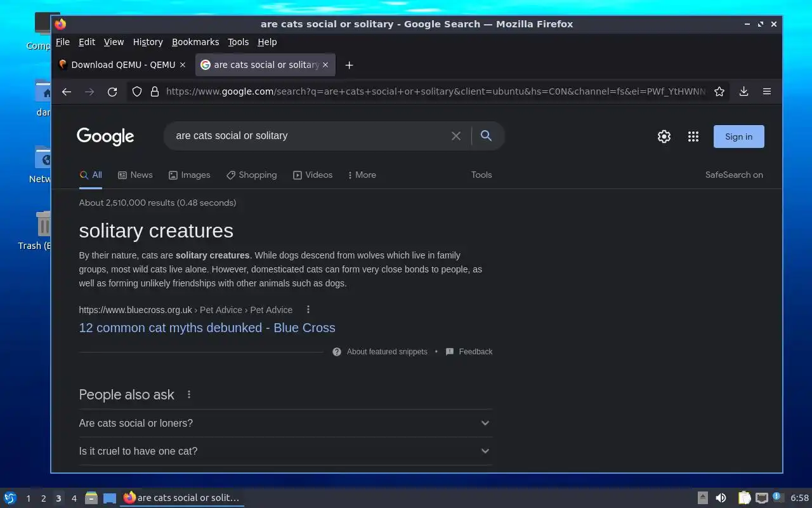Open the Firefox hamburger application menu
812x508 pixels.
pyautogui.click(x=767, y=91)
